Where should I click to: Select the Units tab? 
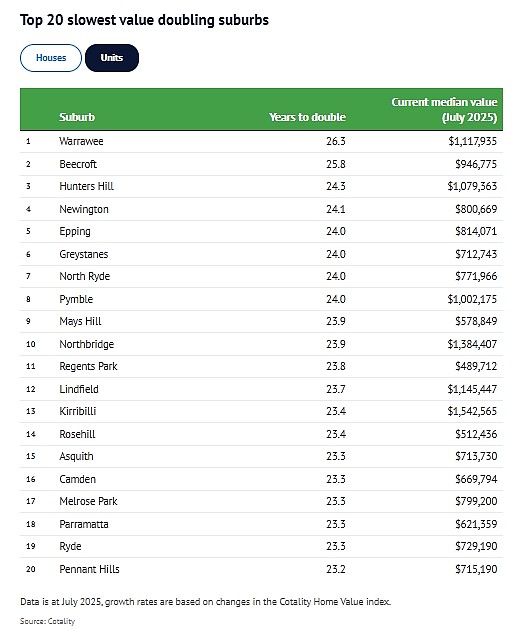[x=112, y=58]
